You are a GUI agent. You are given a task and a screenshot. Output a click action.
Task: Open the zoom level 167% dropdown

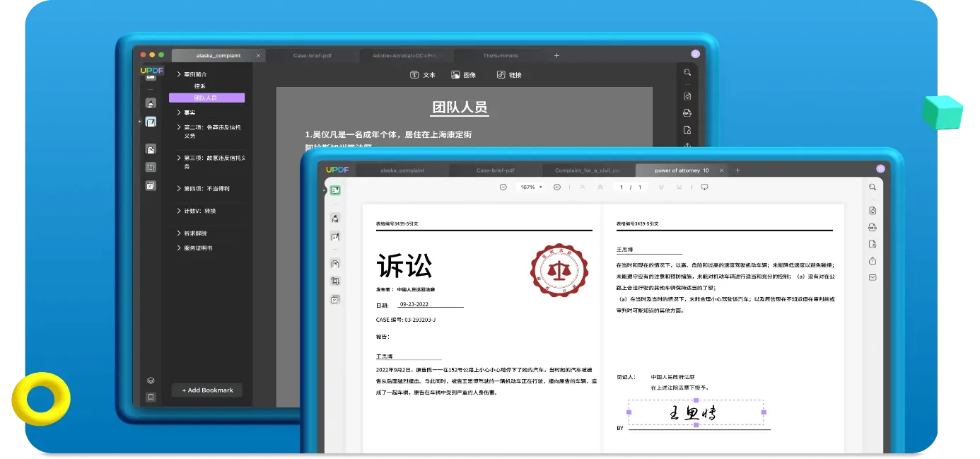coord(532,187)
